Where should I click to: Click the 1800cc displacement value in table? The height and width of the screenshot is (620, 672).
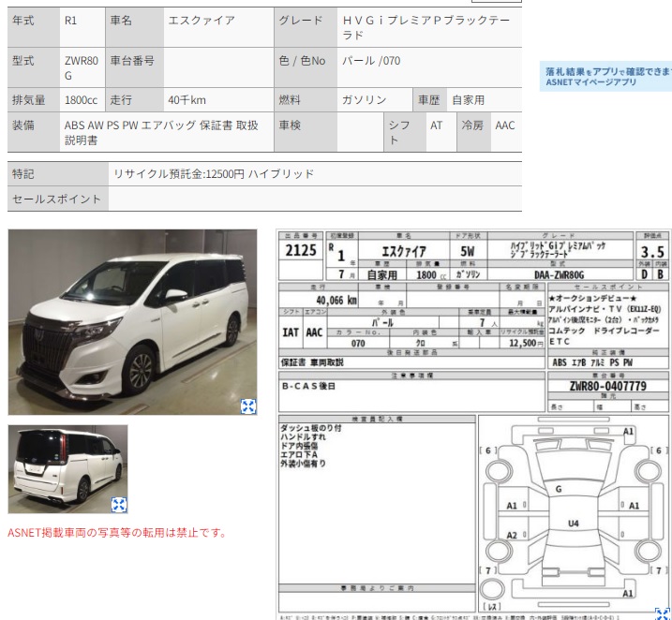coord(81,99)
